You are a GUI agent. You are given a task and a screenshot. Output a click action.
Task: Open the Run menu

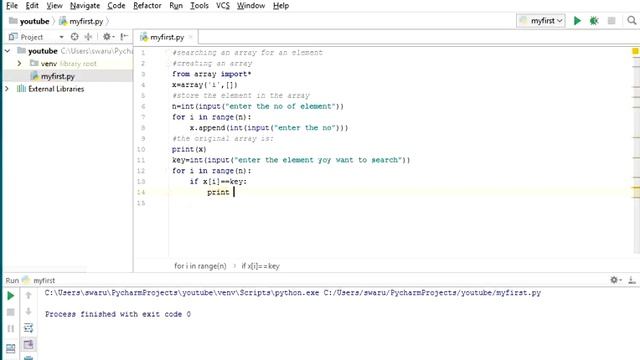[176, 6]
